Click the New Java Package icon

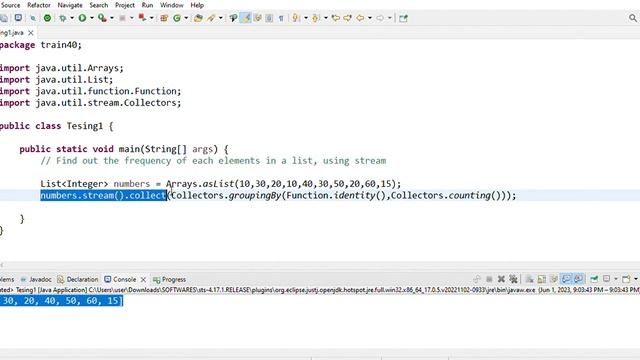pos(164,18)
